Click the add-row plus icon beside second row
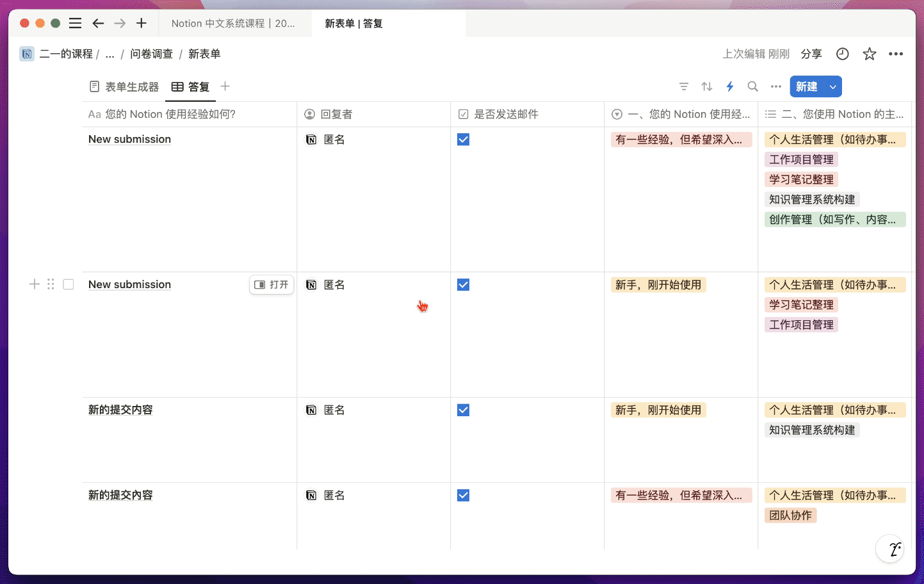 coord(35,284)
